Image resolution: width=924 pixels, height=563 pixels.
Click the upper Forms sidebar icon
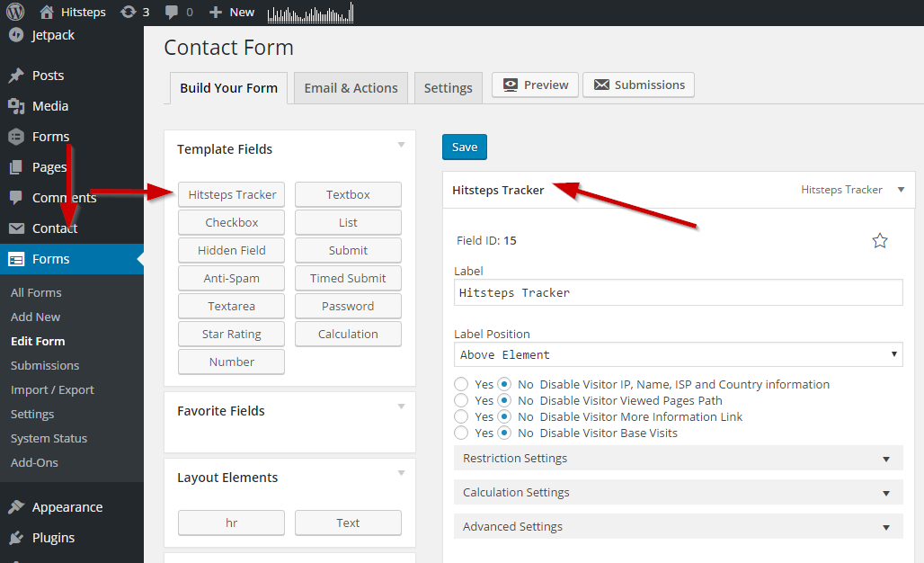point(16,137)
